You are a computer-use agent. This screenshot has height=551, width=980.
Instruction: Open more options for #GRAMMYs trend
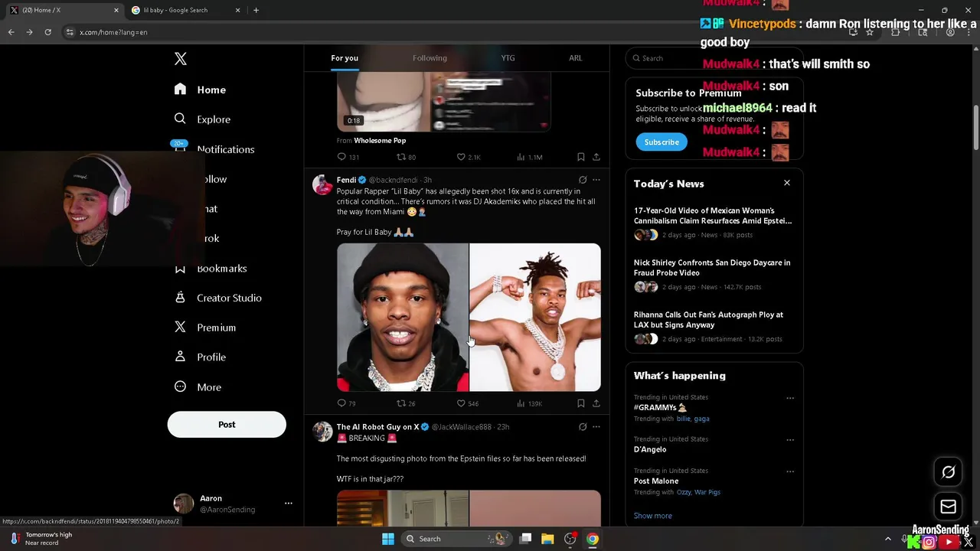coord(790,398)
